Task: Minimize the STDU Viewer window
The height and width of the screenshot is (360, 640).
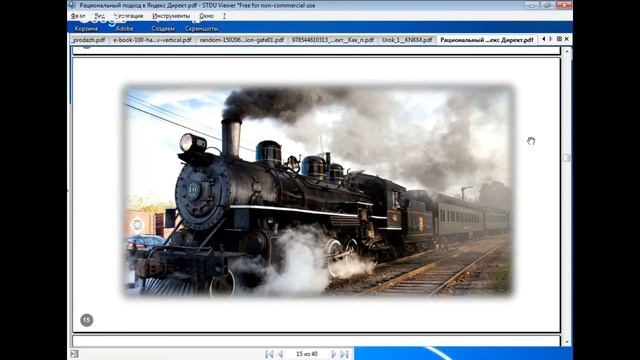Action: click(x=531, y=5)
